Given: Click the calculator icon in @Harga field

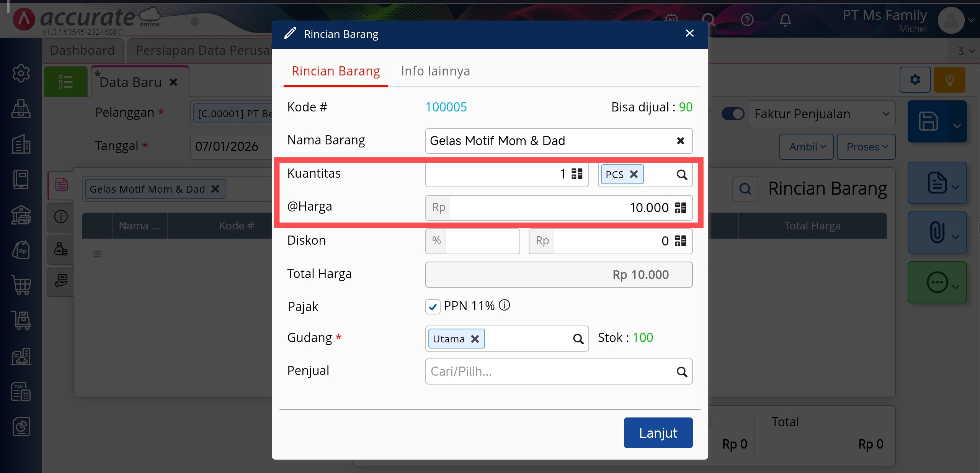Looking at the screenshot, I should pyautogui.click(x=680, y=208).
